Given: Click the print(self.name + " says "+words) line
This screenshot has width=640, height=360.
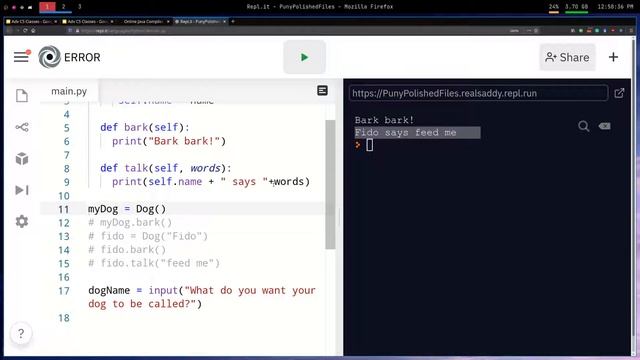Looking at the screenshot, I should (211, 182).
